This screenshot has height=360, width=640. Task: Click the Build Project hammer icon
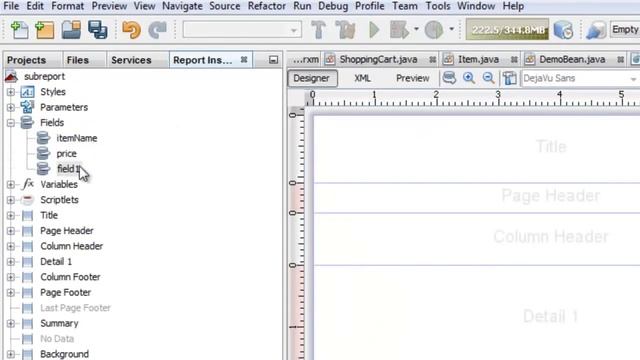[x=318, y=30]
